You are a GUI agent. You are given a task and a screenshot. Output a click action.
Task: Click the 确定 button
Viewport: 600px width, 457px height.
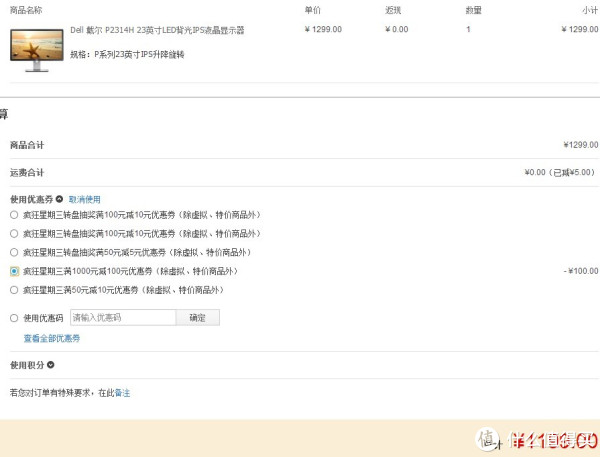point(198,318)
